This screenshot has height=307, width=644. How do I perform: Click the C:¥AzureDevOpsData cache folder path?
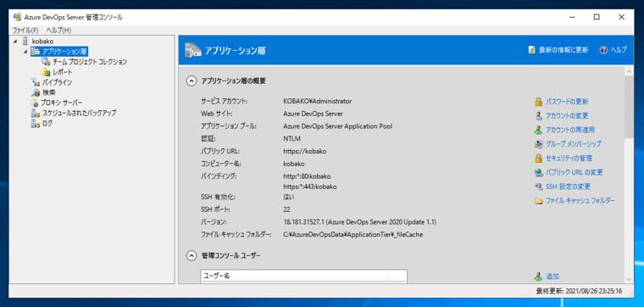353,235
